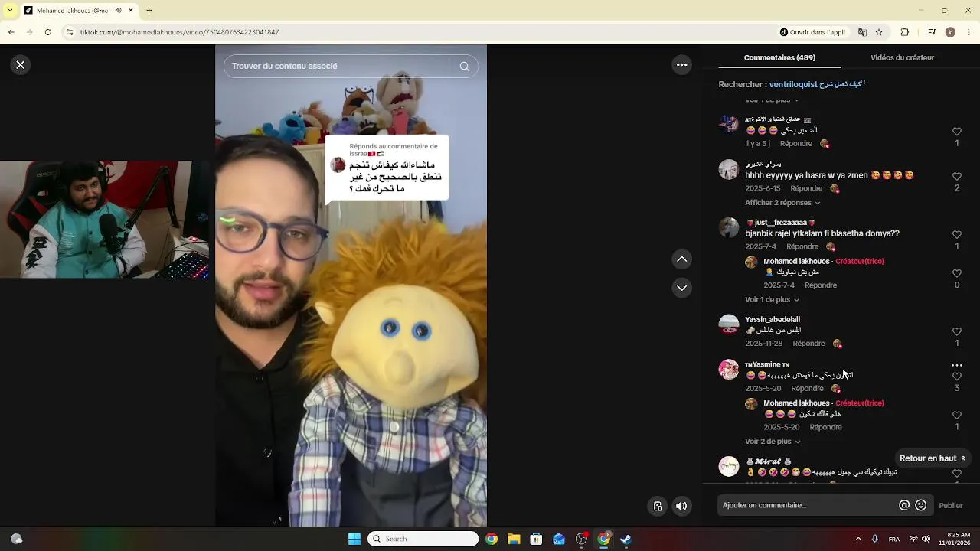Click the search magnifier in related content bar
Image resolution: width=980 pixels, height=551 pixels.
click(465, 67)
